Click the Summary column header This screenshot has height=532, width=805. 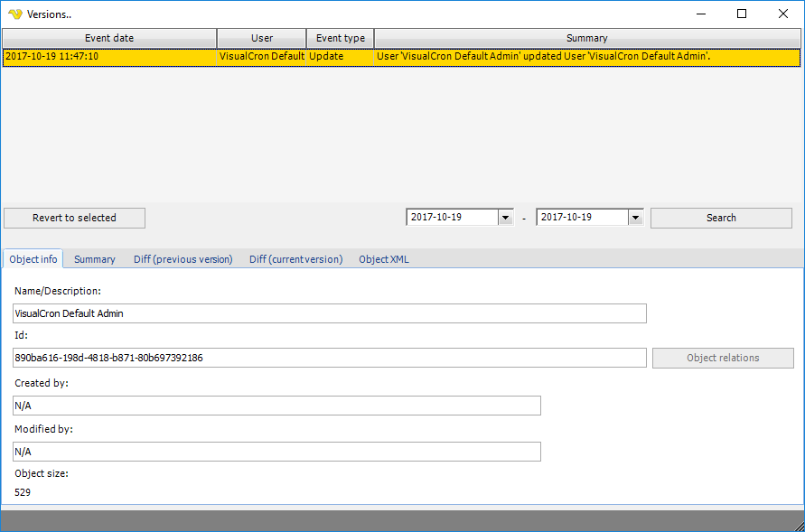tap(587, 38)
